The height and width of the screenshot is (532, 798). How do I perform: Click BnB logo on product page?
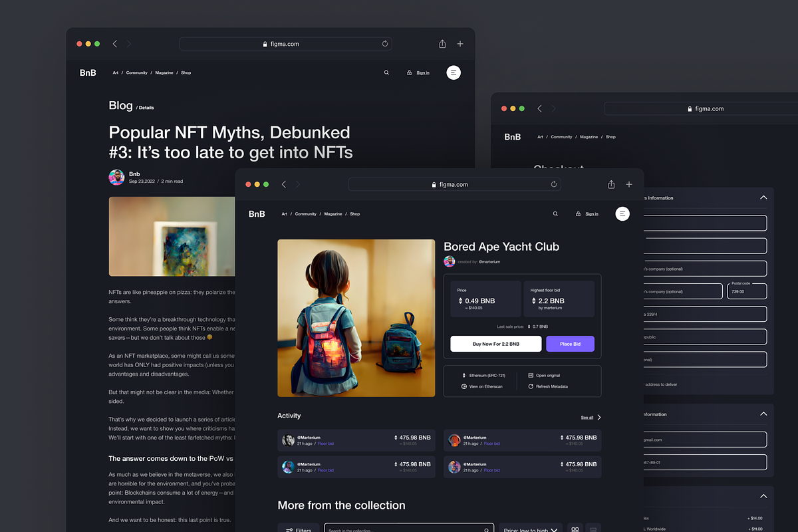click(x=257, y=214)
